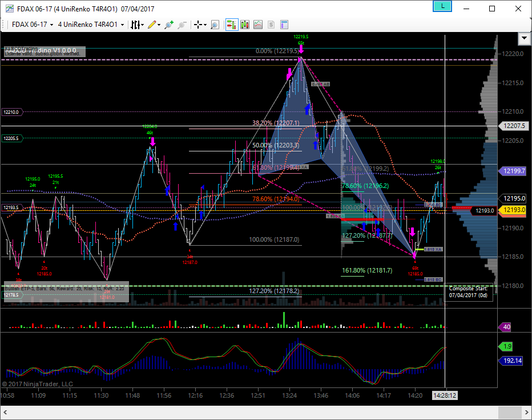Click the 0.00% (12219.5) Fibonacci label
532x420 pixels.
coord(277,51)
